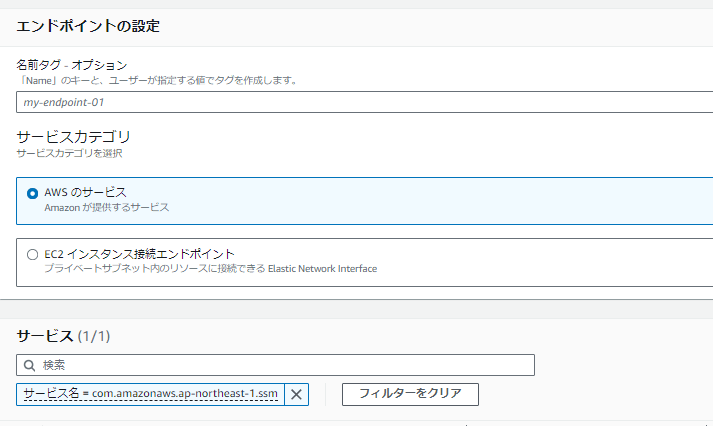Click the Elastic Network Interface description text
The image size is (713, 426).
pos(211,269)
